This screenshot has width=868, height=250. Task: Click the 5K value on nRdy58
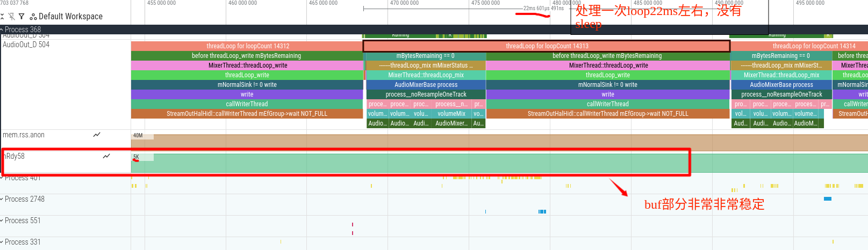click(x=137, y=157)
